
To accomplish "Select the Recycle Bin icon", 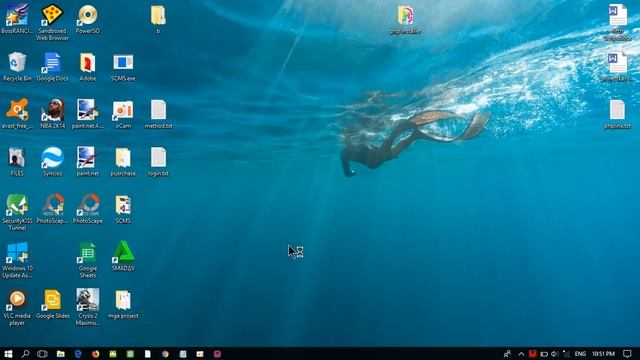I will (x=17, y=67).
